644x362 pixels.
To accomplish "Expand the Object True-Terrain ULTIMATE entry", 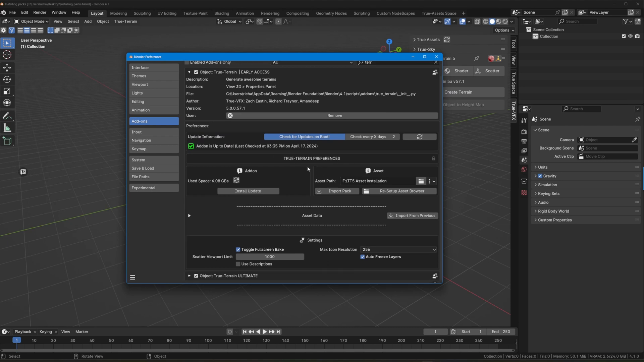I will click(x=189, y=276).
